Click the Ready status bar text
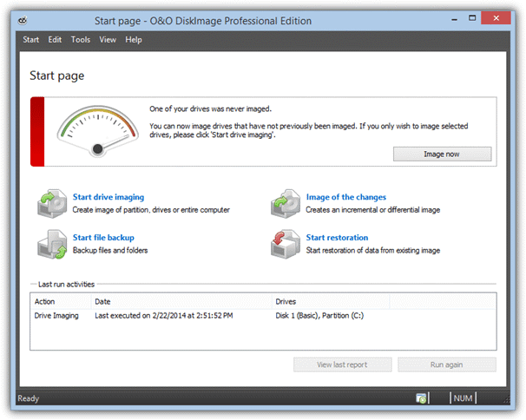This screenshot has width=526, height=420. pos(28,398)
